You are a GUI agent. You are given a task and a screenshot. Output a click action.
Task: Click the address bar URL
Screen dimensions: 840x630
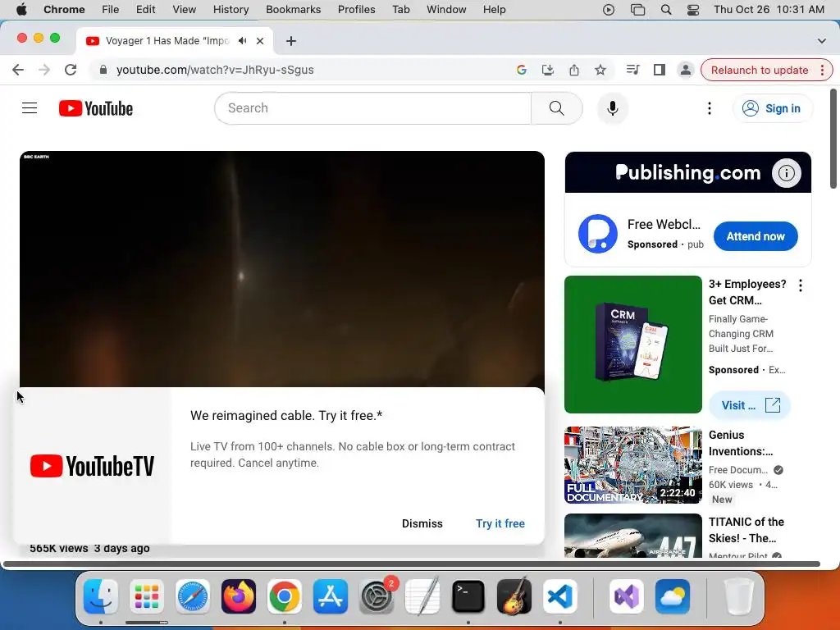[215, 70]
